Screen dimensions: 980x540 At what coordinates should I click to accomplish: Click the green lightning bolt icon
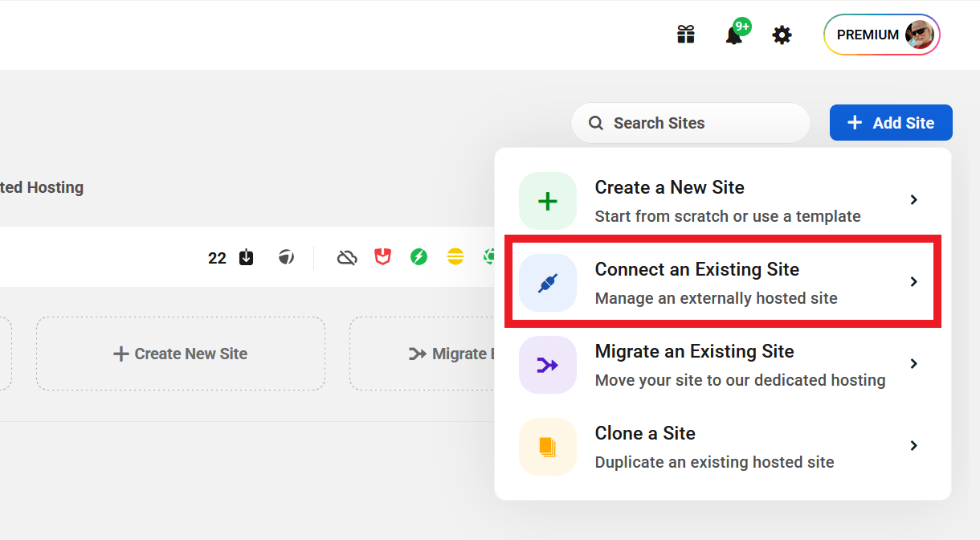[x=419, y=257]
